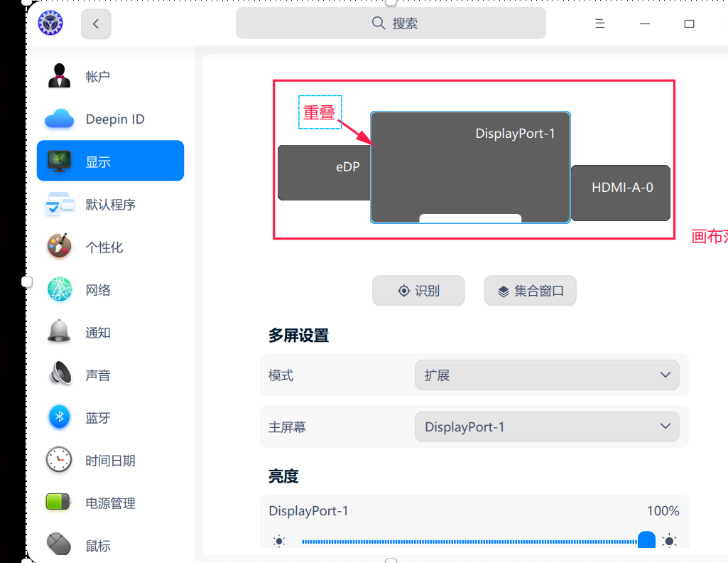Click the 鼠标 mouse icon

click(59, 544)
